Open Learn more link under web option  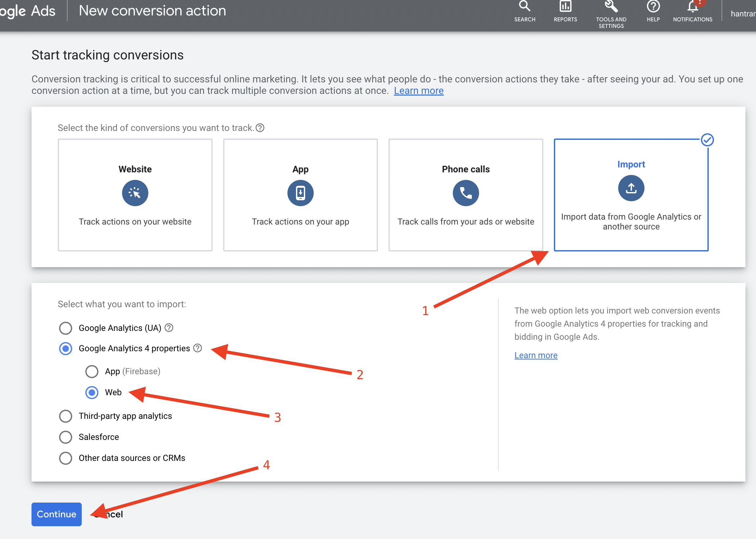[536, 355]
